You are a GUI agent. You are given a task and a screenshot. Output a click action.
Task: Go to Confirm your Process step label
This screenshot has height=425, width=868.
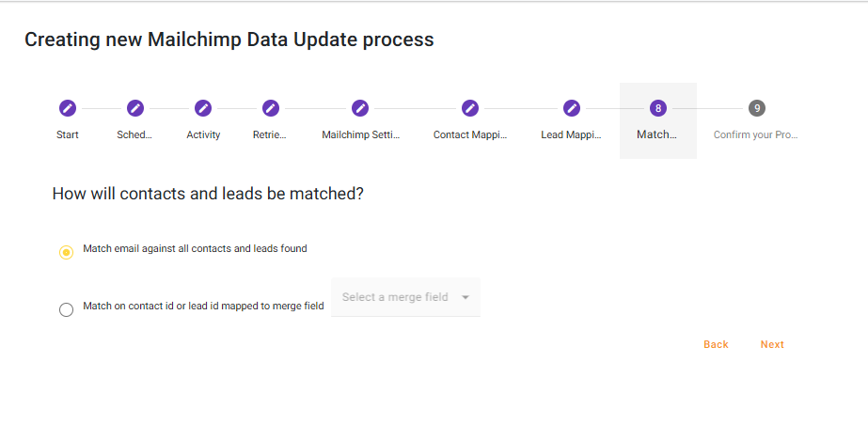click(x=755, y=135)
